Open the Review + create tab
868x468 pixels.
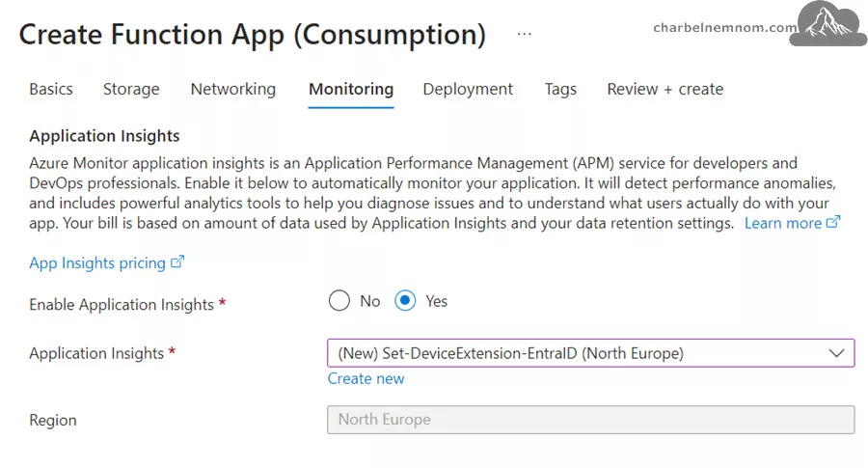pos(665,89)
